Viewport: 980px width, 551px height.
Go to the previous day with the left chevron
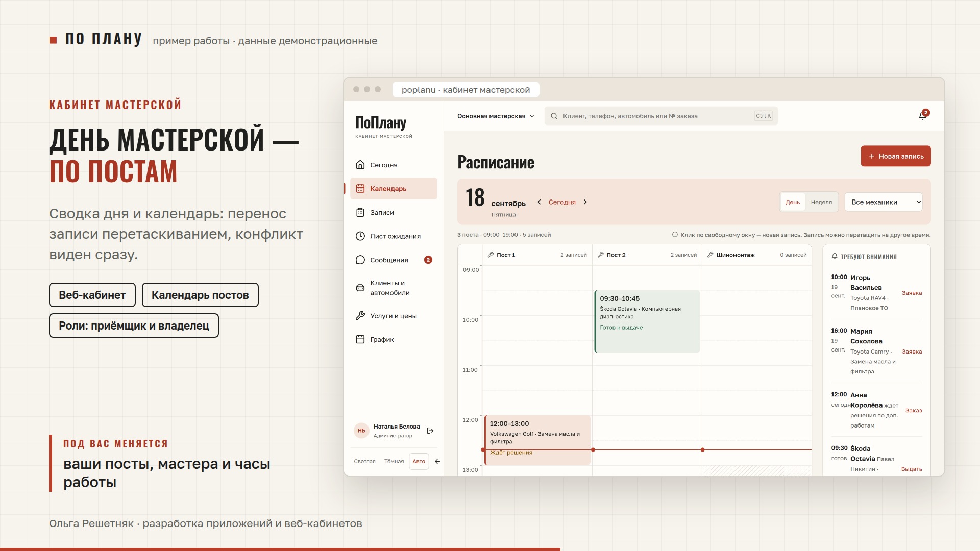click(x=539, y=202)
